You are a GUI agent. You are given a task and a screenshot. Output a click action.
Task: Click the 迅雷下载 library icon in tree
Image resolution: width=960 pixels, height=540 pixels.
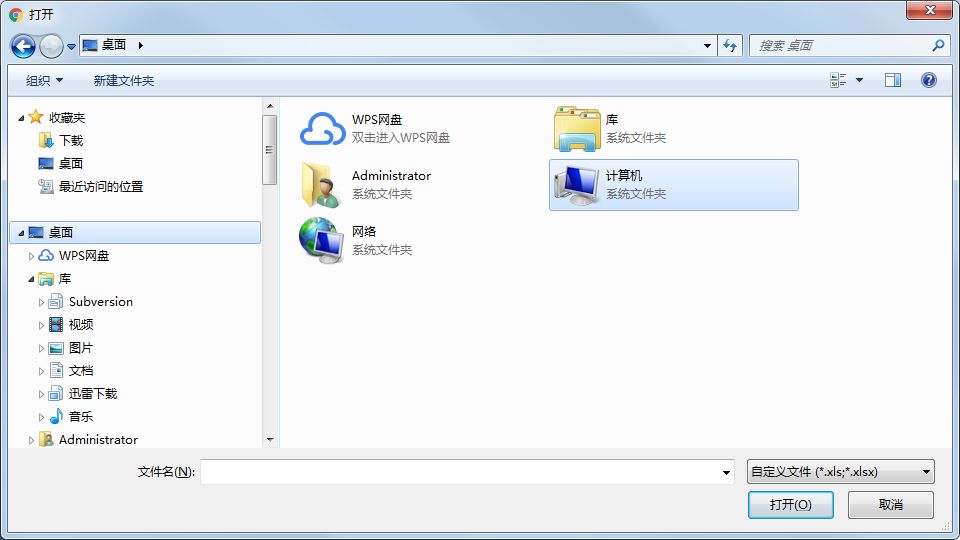click(56, 394)
